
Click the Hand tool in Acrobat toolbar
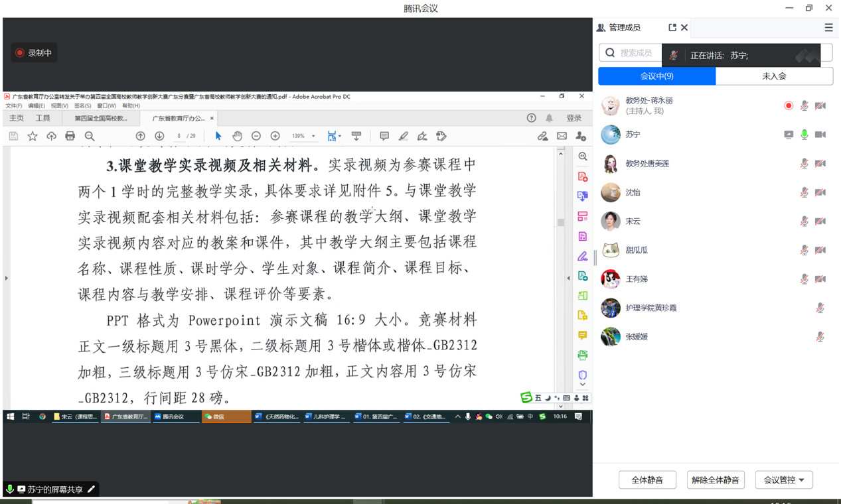(x=237, y=136)
